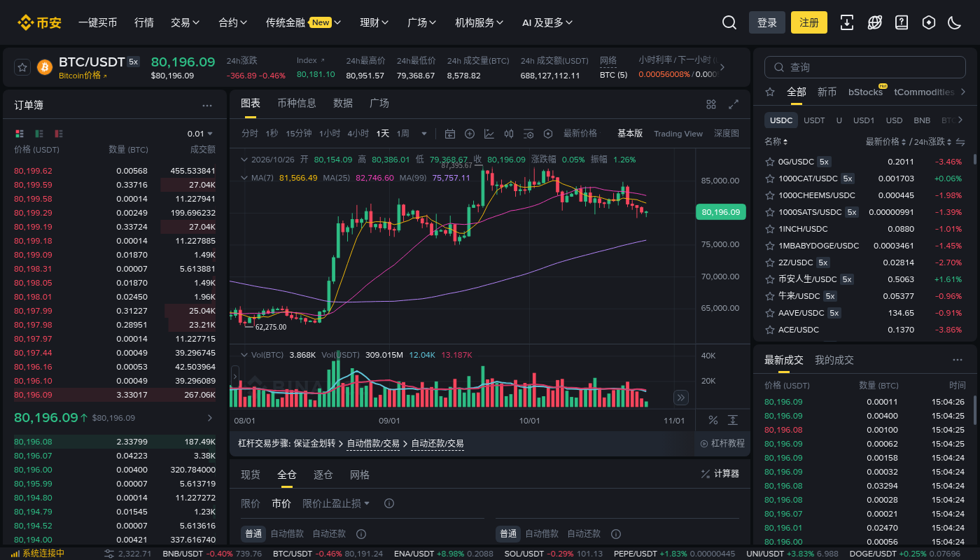Screen dimensions: 980x560
Task: Open the 杠杆教程 tutorial link
Action: (722, 443)
